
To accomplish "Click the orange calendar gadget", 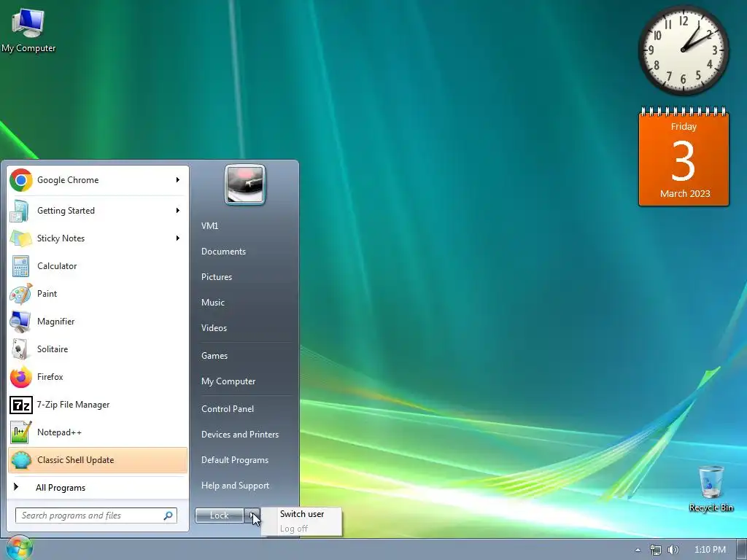I will [x=684, y=157].
